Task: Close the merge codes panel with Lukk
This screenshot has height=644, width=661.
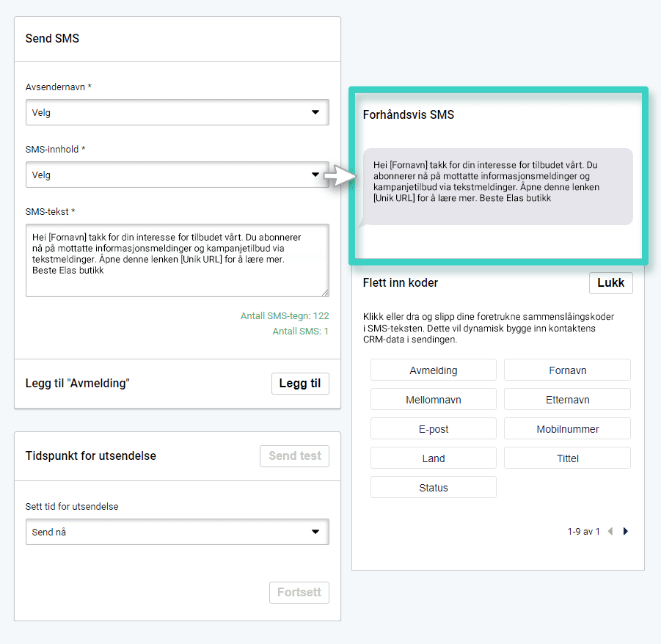Action: (x=610, y=283)
